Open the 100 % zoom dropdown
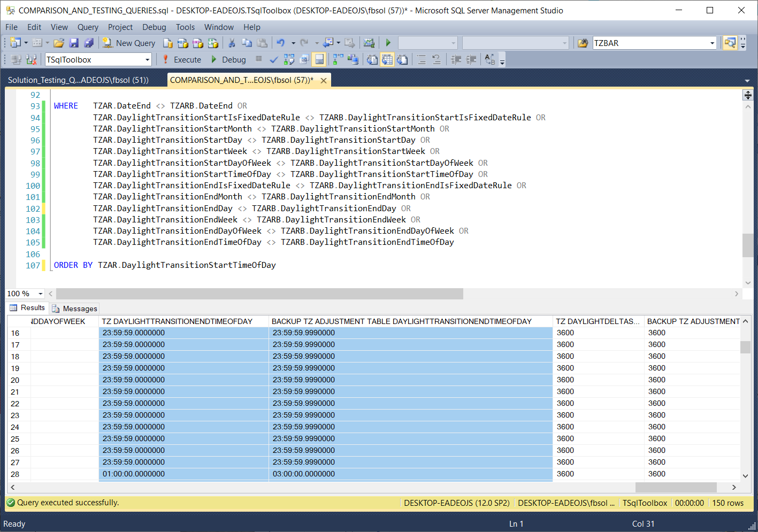758x532 pixels. [40, 294]
